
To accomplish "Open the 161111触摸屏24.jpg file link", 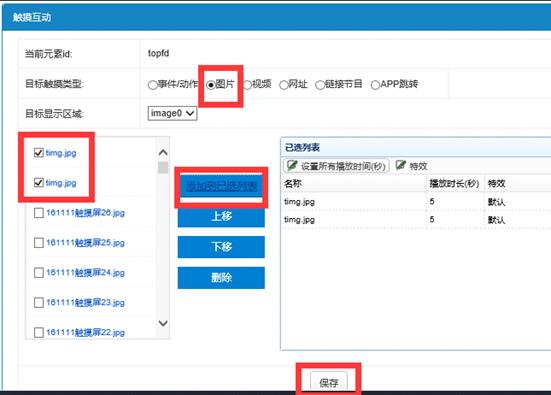I will (85, 273).
